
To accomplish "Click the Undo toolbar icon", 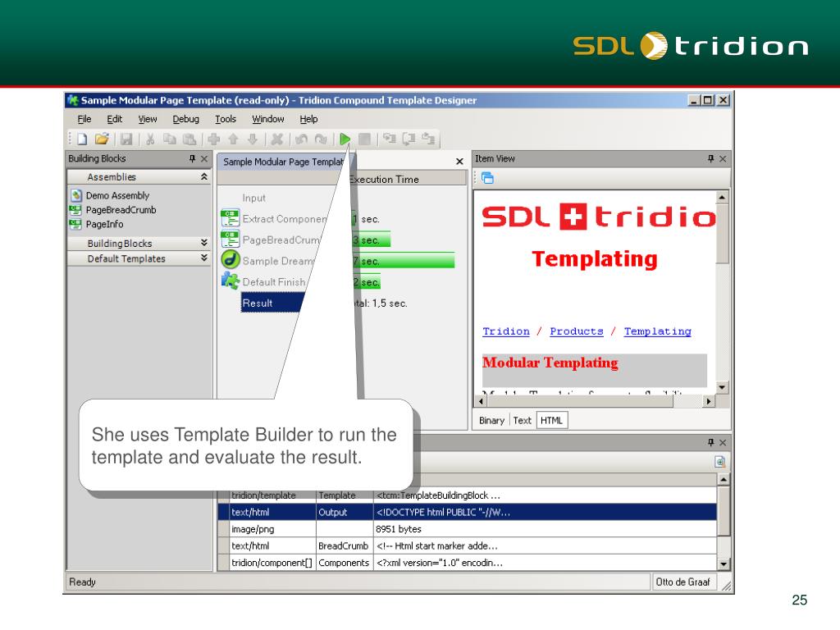I will point(301,139).
